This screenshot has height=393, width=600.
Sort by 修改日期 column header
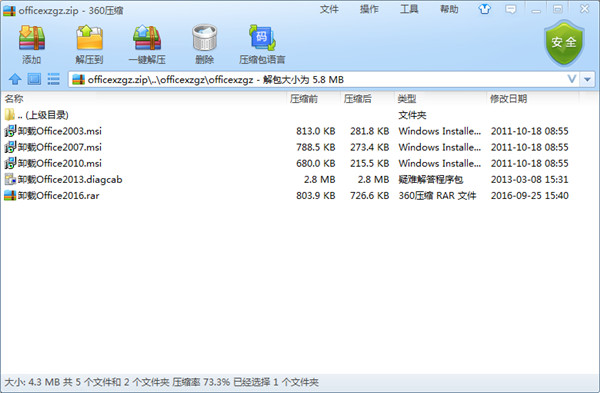coord(509,99)
